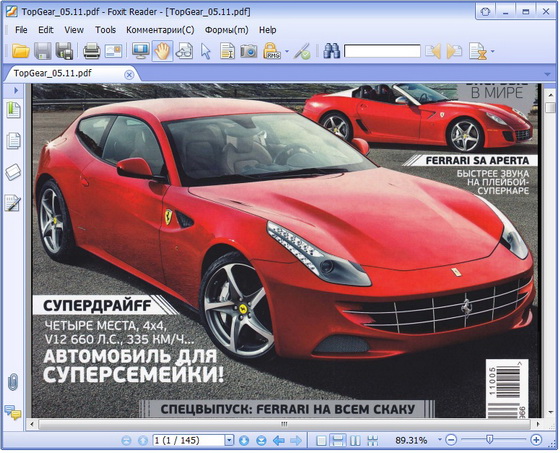560x453 pixels.
Task: Click the RMS padlock icon
Action: pyautogui.click(x=272, y=51)
